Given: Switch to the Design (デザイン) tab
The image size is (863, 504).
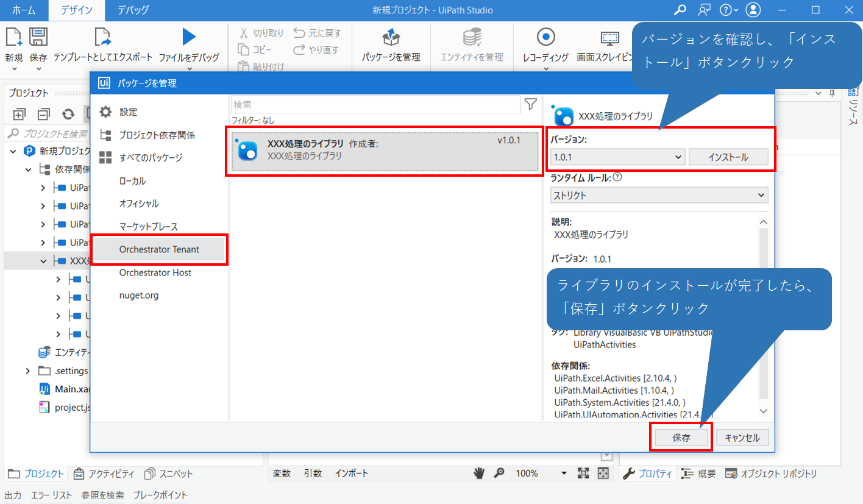Looking at the screenshot, I should tap(77, 10).
